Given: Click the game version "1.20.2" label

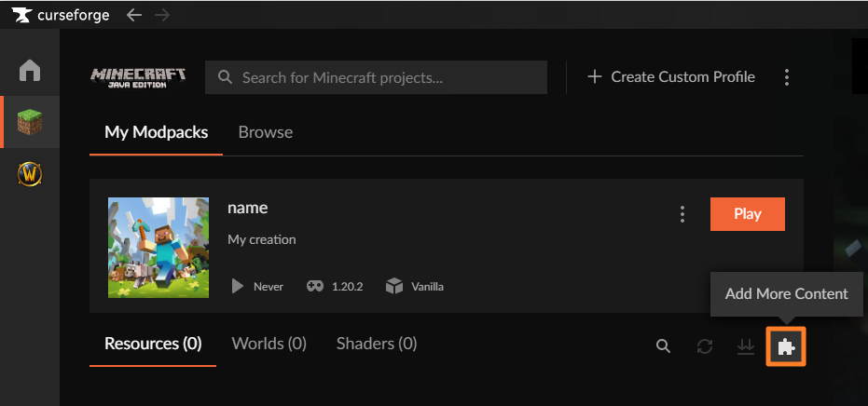Looking at the screenshot, I should (347, 287).
